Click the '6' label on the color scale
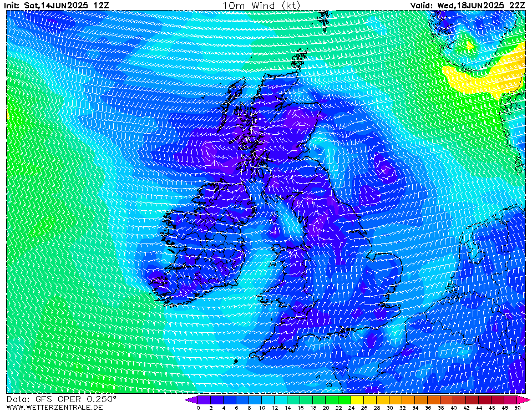This screenshot has width=532, height=411. 236,408
